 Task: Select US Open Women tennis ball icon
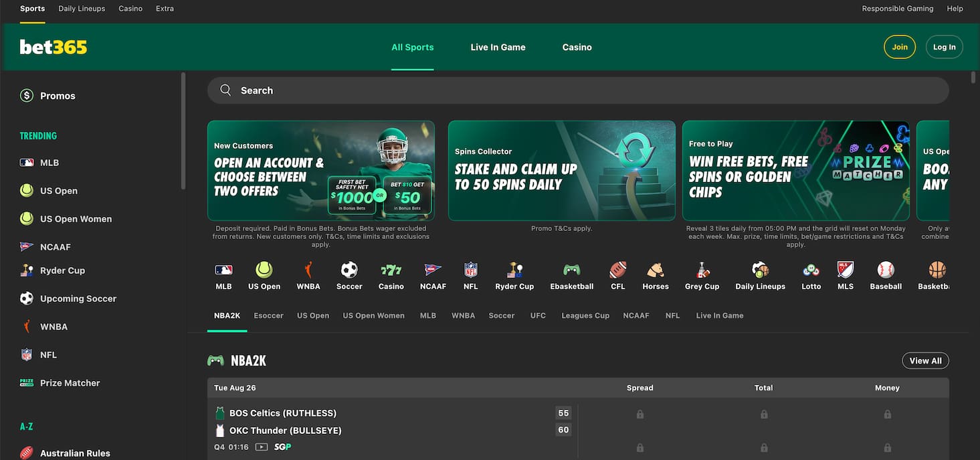pos(27,219)
